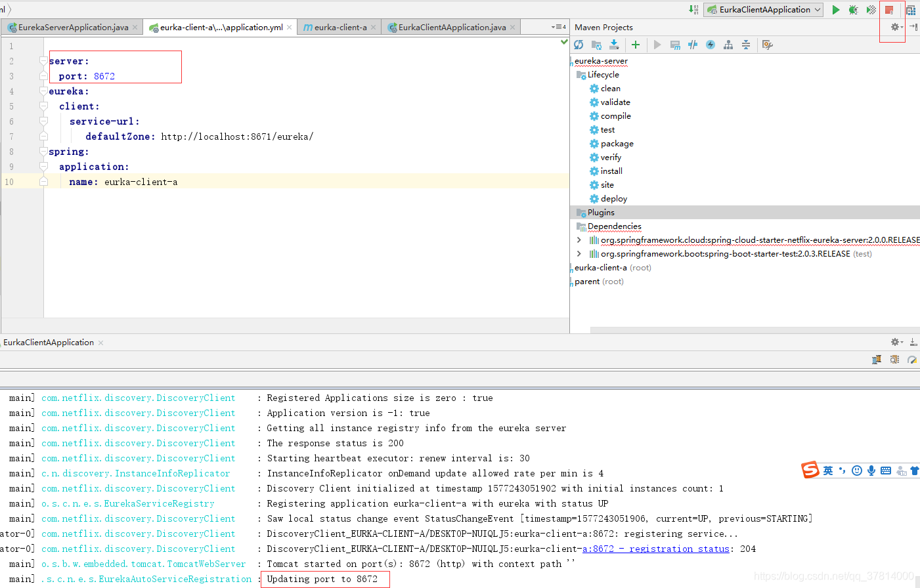The width and height of the screenshot is (920, 588).
Task: Click the speedometer gauge icon in Run panel
Action: (912, 360)
